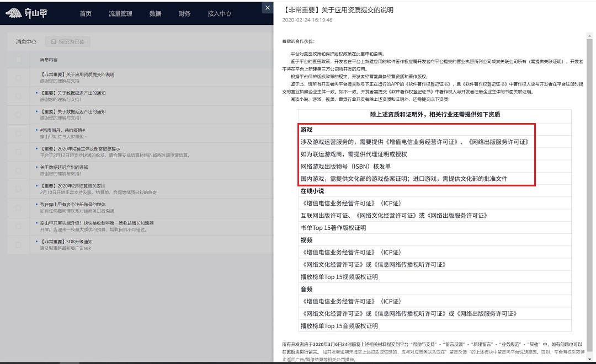The image size is (596, 364).
Task: Open the 首页 menu
Action: coord(86,14)
